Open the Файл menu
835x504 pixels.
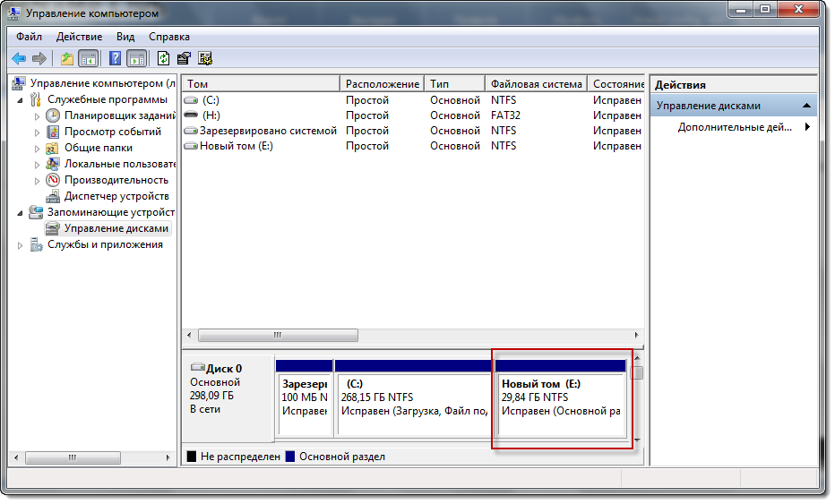point(29,37)
